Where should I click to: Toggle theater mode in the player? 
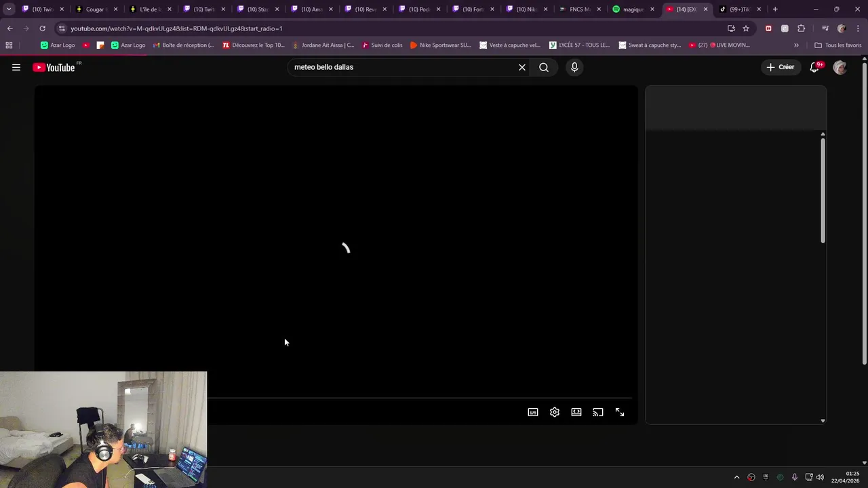click(576, 412)
